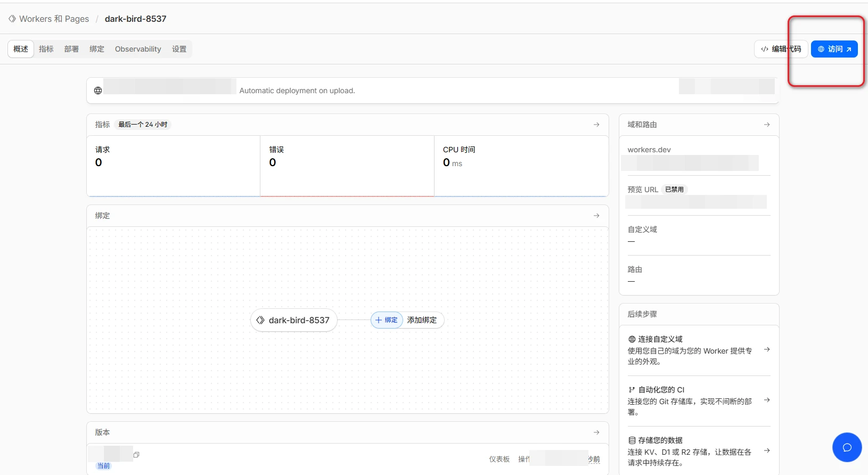The width and height of the screenshot is (868, 475).
Task: Click the copy icon beside version ID
Action: pyautogui.click(x=136, y=455)
